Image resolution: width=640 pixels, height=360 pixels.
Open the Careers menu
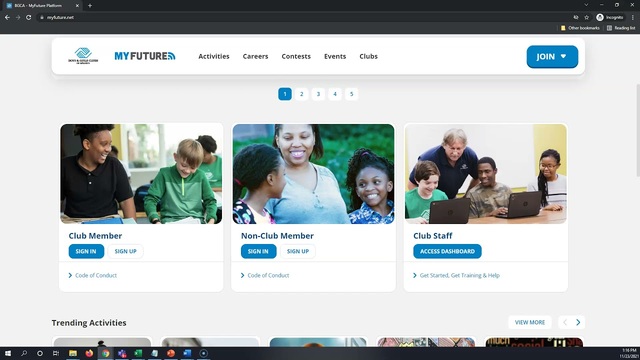[x=256, y=56]
